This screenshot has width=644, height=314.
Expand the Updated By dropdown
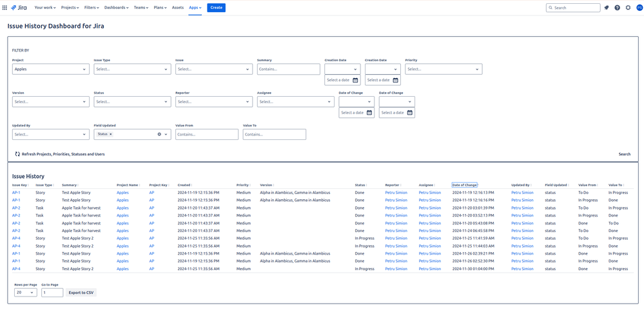click(x=51, y=134)
